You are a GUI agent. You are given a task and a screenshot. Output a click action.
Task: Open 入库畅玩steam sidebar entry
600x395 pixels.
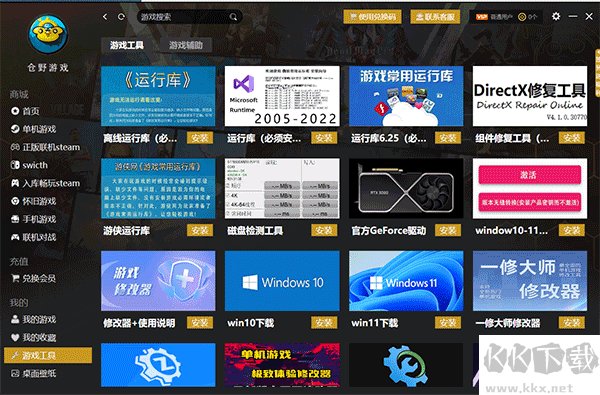46,183
